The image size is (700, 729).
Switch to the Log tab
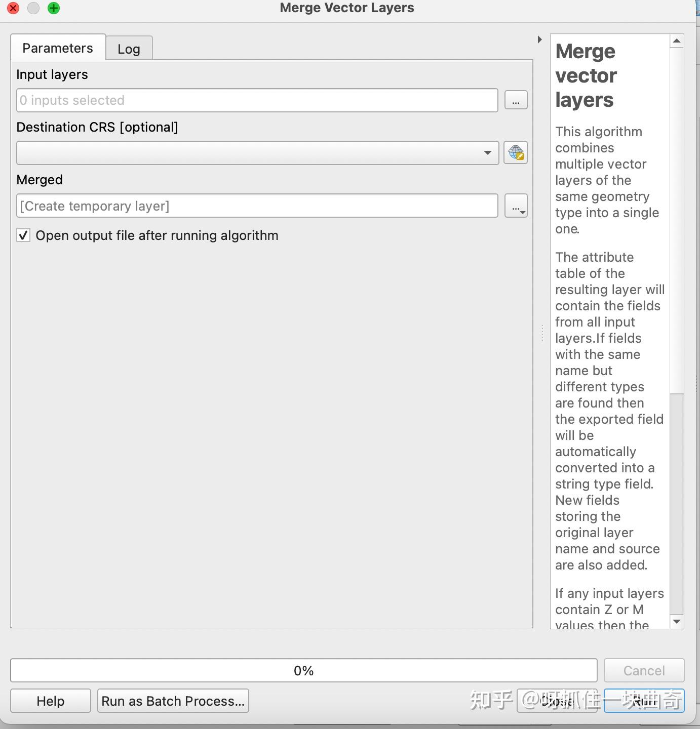tap(129, 48)
